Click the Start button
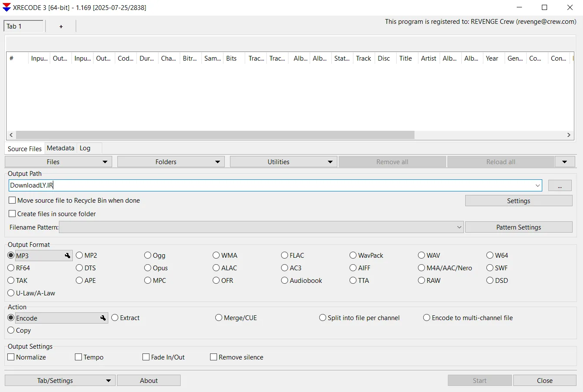Screen dimensions: 583x392 (x=480, y=381)
